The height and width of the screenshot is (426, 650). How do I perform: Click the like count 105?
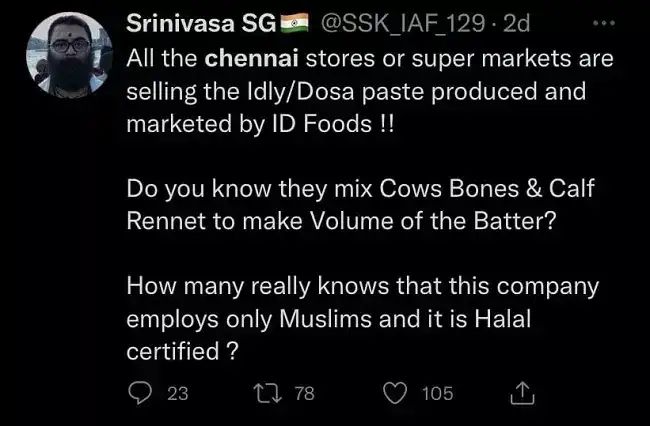point(437,394)
